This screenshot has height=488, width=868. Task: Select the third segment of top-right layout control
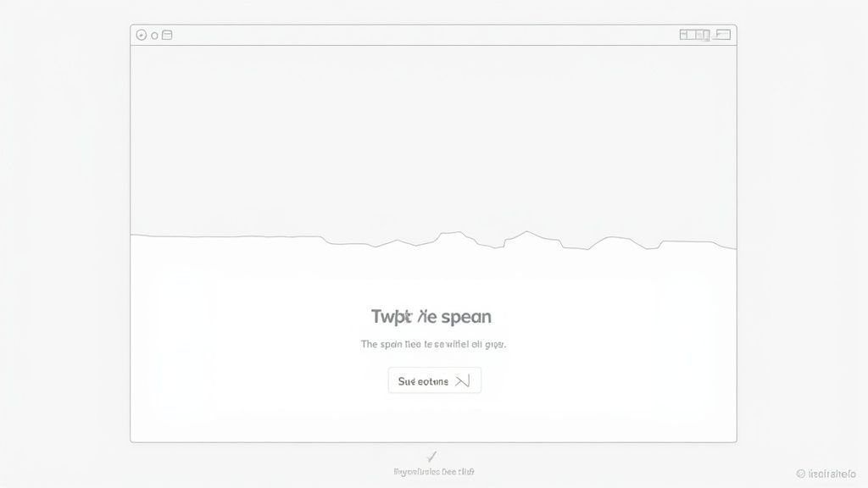click(x=699, y=34)
